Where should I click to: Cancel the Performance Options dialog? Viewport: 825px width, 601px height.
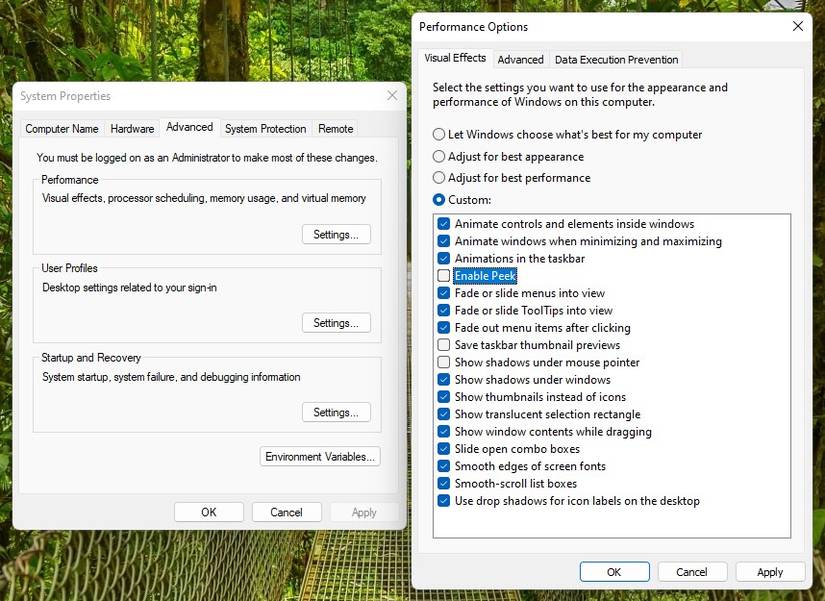pos(692,572)
